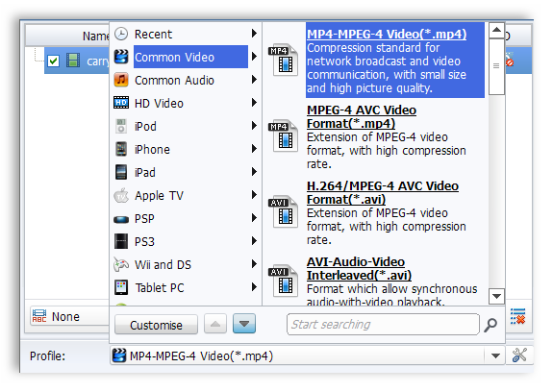Click the Common Audio music note icon
This screenshot has width=553, height=392.
121,80
